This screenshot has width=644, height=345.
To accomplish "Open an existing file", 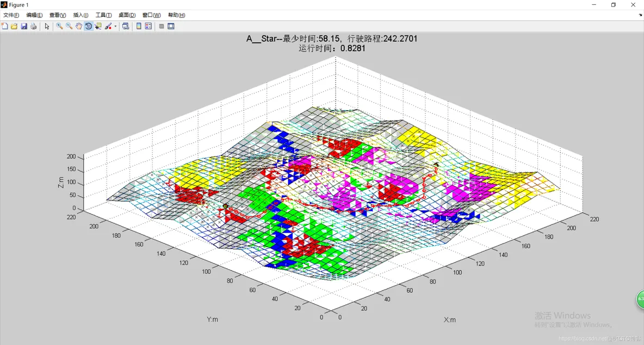I will tap(14, 26).
